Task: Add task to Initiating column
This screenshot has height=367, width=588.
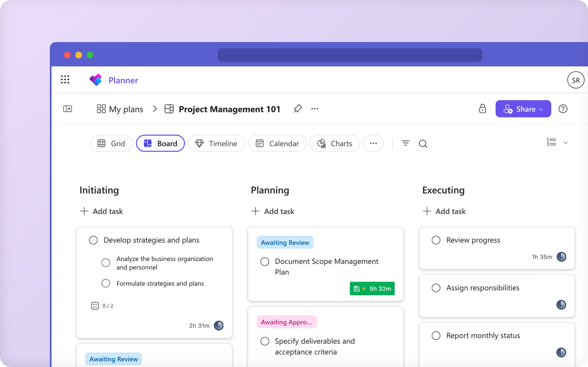Action: [x=101, y=211]
